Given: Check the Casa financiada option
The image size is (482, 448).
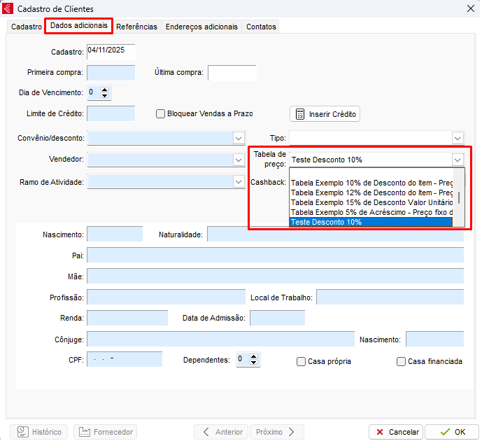Looking at the screenshot, I should pyautogui.click(x=401, y=362).
